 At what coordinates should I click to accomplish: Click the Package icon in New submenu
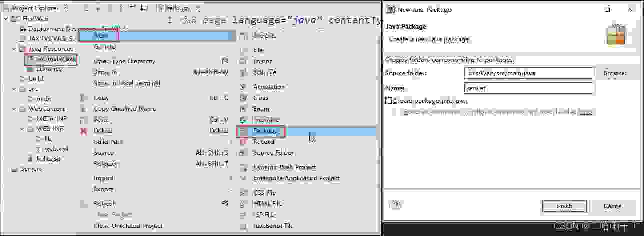[243, 131]
